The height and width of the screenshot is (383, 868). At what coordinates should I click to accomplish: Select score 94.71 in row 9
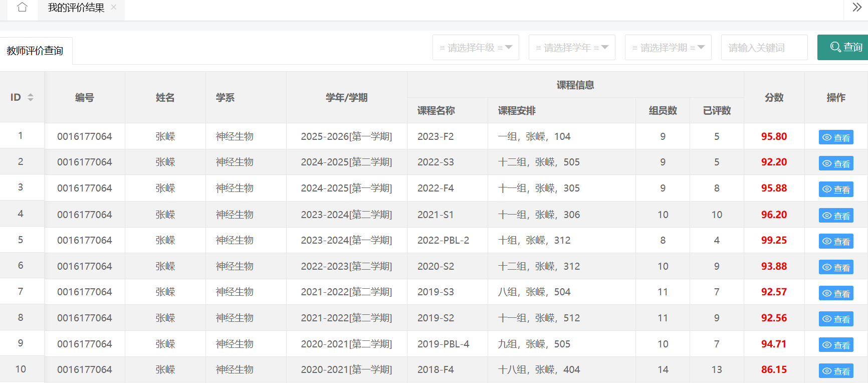click(x=774, y=344)
